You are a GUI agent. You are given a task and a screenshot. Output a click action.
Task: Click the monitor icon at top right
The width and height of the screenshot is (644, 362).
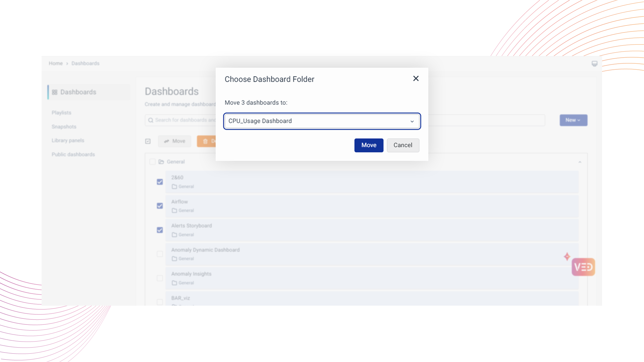tap(594, 64)
